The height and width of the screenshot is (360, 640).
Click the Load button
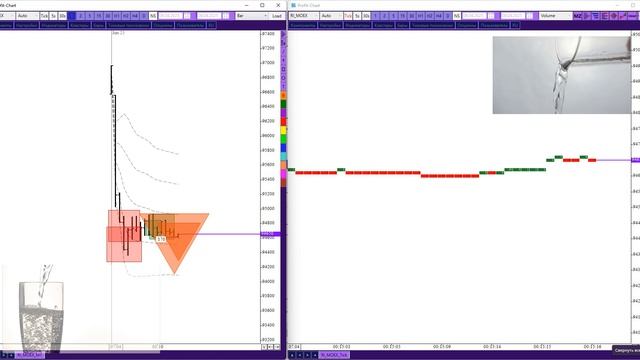pos(277,16)
